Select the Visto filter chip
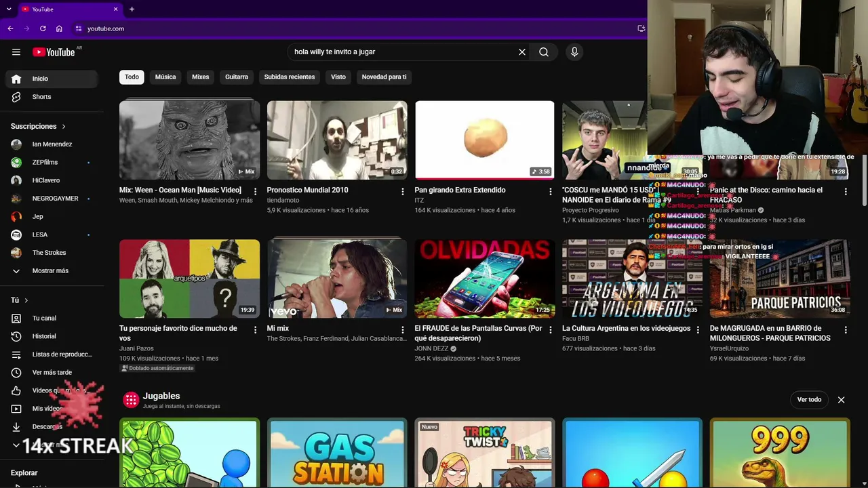The image size is (868, 488). pyautogui.click(x=338, y=77)
